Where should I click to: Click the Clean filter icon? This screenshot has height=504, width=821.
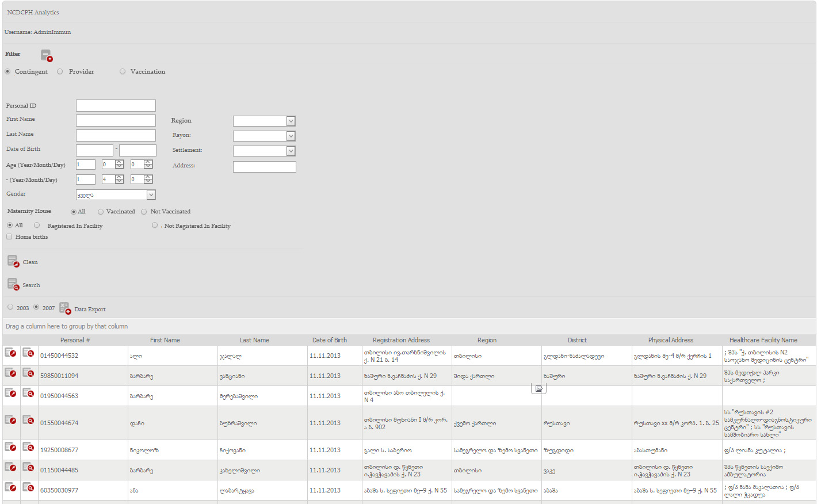pos(13,262)
